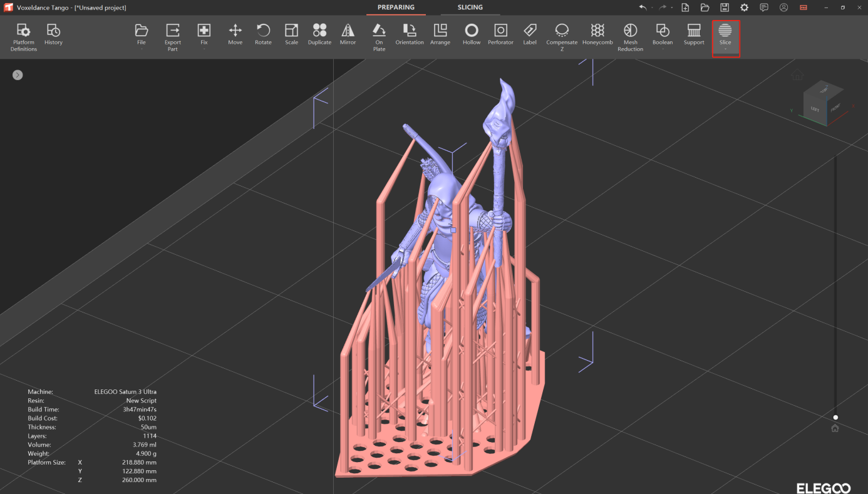Image resolution: width=868 pixels, height=494 pixels.
Task: Switch to the SLICING tab
Action: [x=470, y=8]
